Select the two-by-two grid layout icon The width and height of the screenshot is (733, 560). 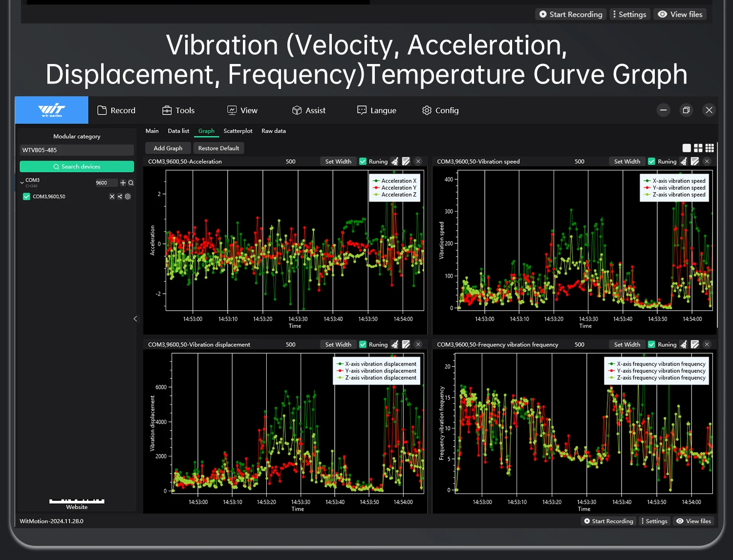pyautogui.click(x=698, y=148)
